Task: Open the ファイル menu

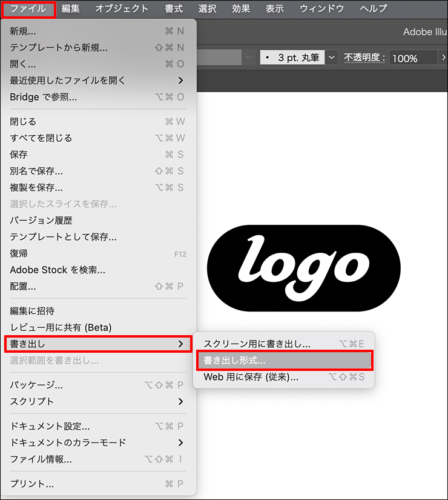Action: tap(28, 8)
